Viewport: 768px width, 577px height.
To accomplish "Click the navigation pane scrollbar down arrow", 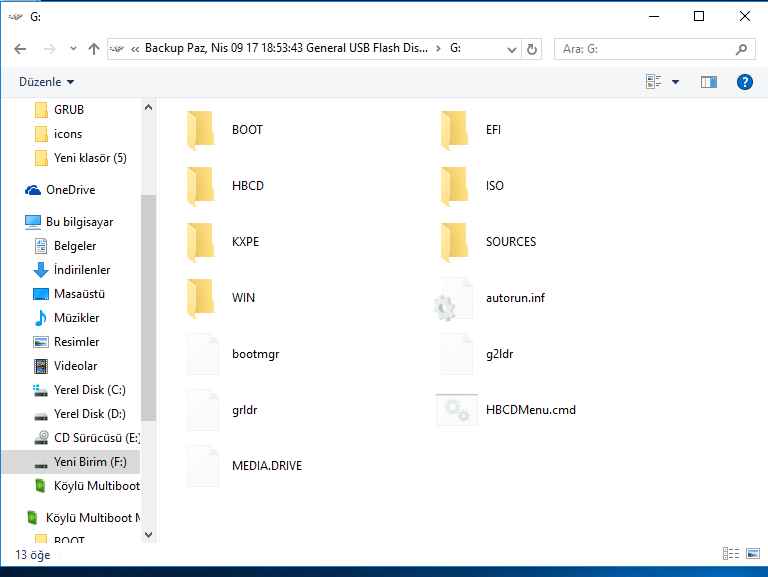I will [x=148, y=535].
